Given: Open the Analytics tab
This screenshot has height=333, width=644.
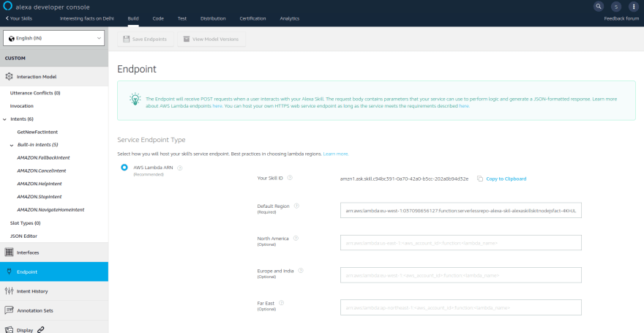Looking at the screenshot, I should (290, 18).
